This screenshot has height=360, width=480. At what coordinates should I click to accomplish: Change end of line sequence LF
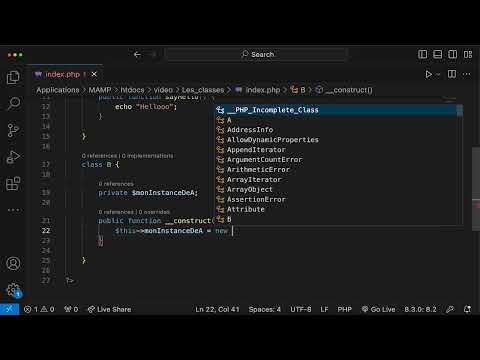324,309
